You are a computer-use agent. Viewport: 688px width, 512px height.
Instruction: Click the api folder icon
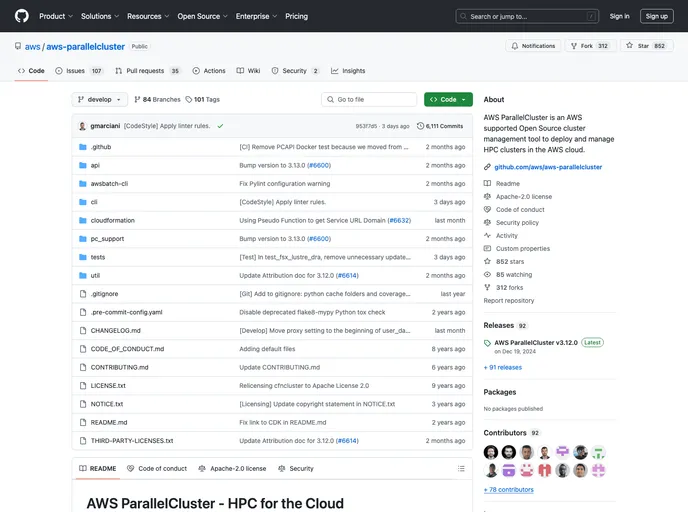[x=82, y=165]
